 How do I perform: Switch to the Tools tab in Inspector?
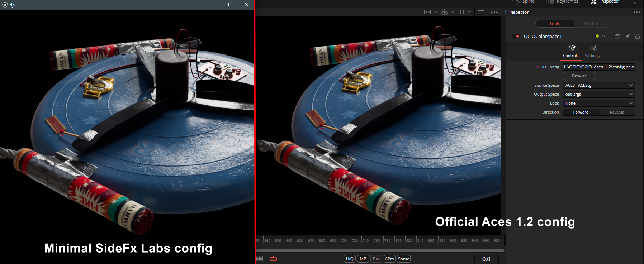[x=555, y=24]
